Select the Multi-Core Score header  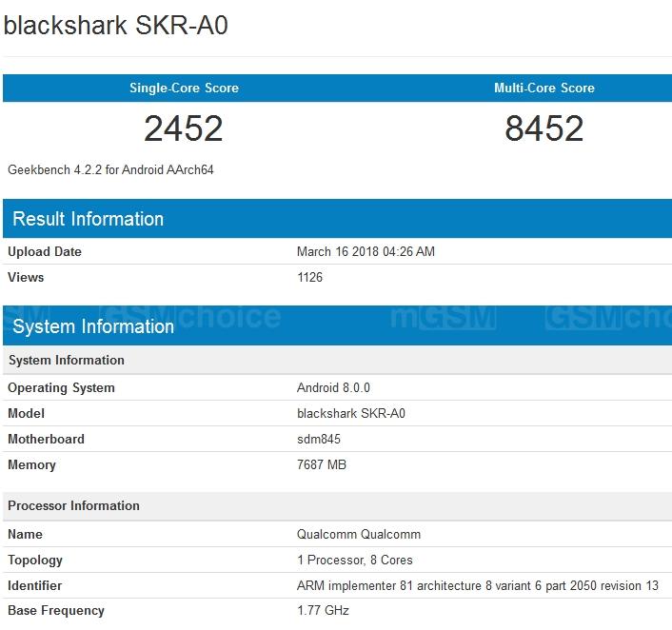[x=544, y=88]
